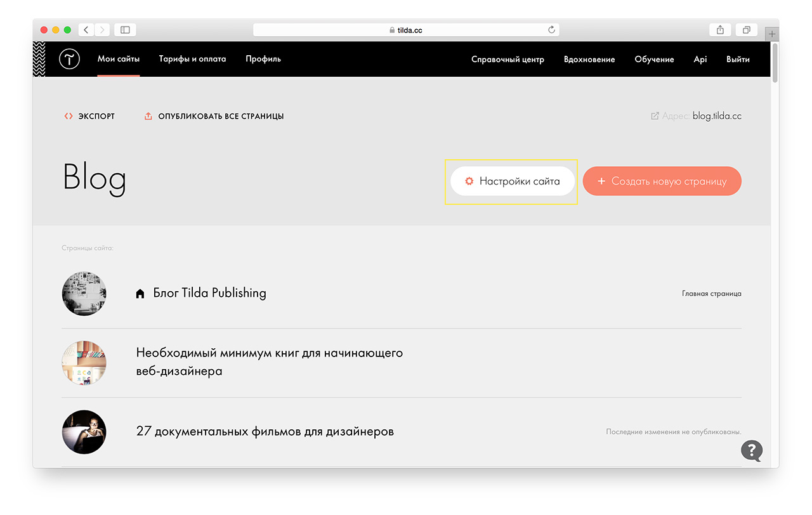Toggle the Safari sidebar button
812x515 pixels.
[x=125, y=30]
